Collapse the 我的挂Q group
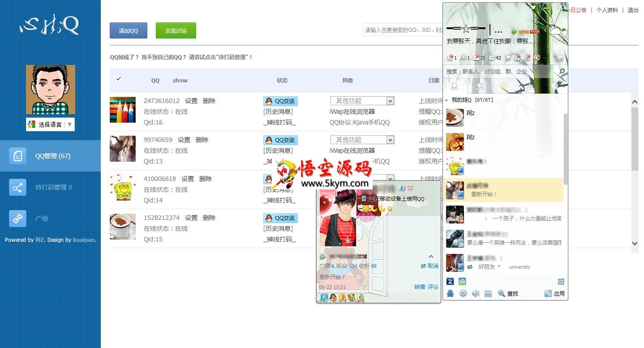This screenshot has width=644, height=348. [447, 100]
